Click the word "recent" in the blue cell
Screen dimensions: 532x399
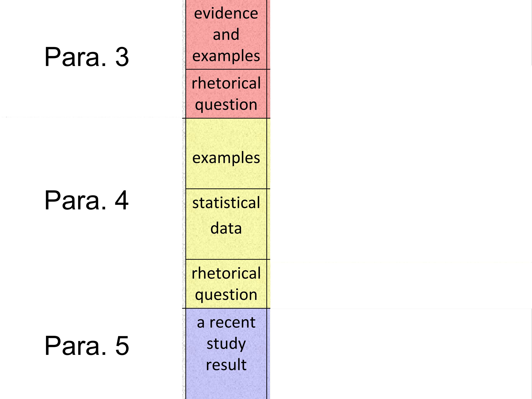point(232,322)
